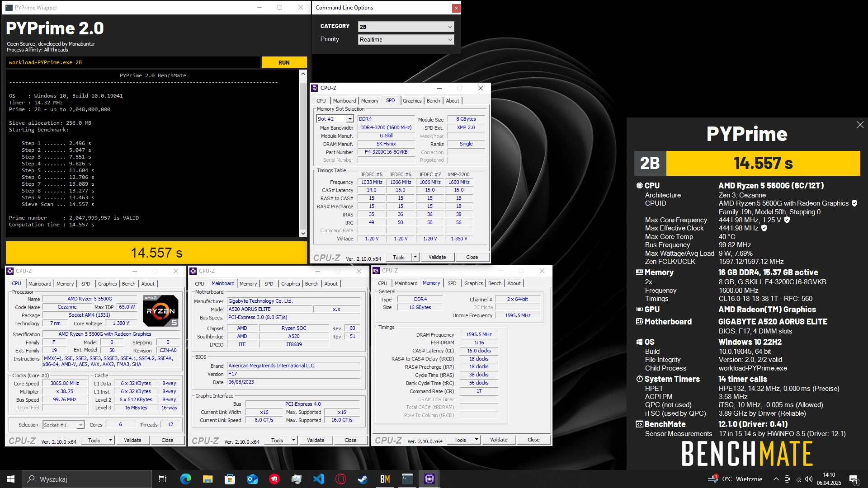Click the Wyszukaj taskbar search box
This screenshot has width=868, height=488.
(x=87, y=479)
